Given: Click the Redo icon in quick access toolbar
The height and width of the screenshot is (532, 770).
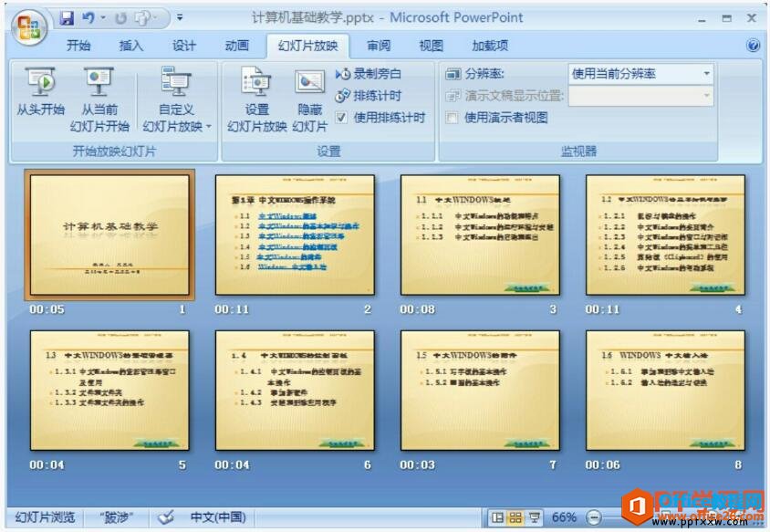Looking at the screenshot, I should [x=120, y=18].
